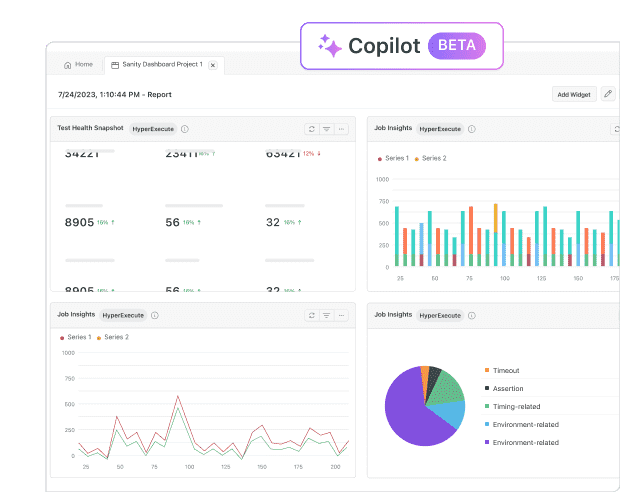Viewport: 620px width, 492px height.
Task: Click info icon on bar chart Job Insights
Action: click(x=471, y=129)
